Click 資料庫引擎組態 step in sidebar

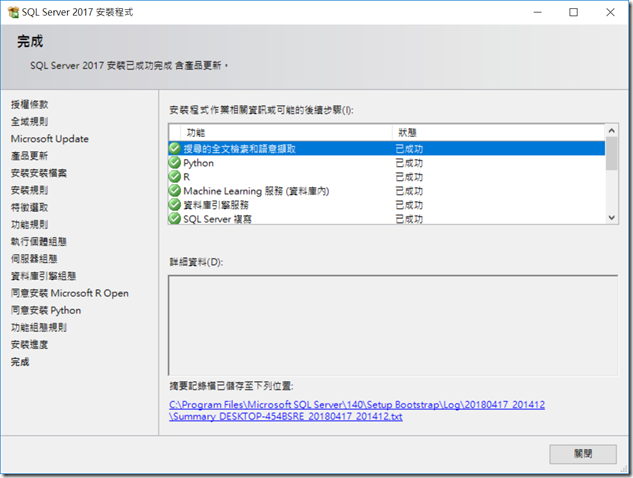click(x=44, y=276)
